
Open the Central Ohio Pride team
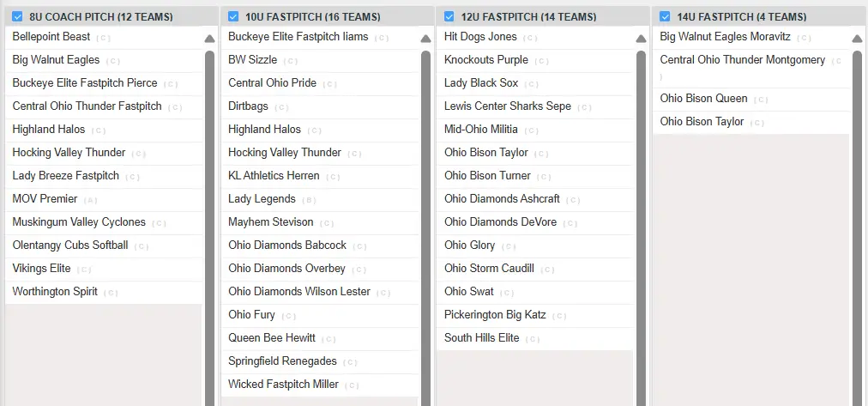pos(272,83)
